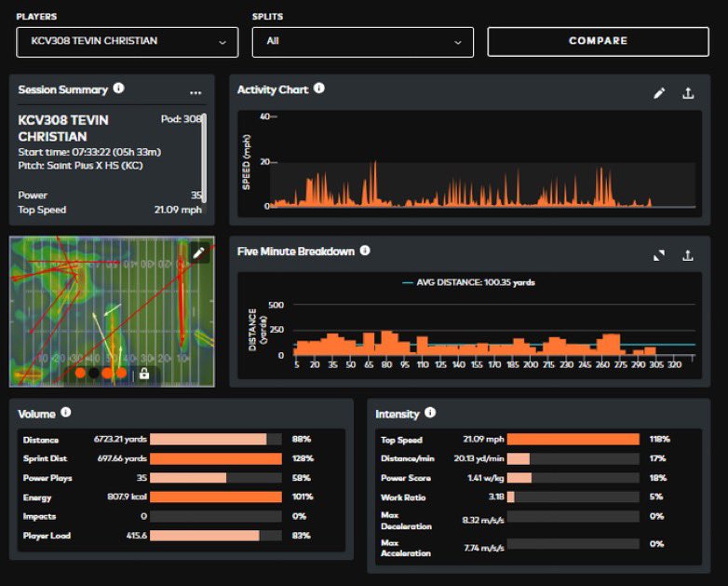This screenshot has height=586, width=728.
Task: Click the Five Minute Breakdown bar chart
Action: (469, 325)
